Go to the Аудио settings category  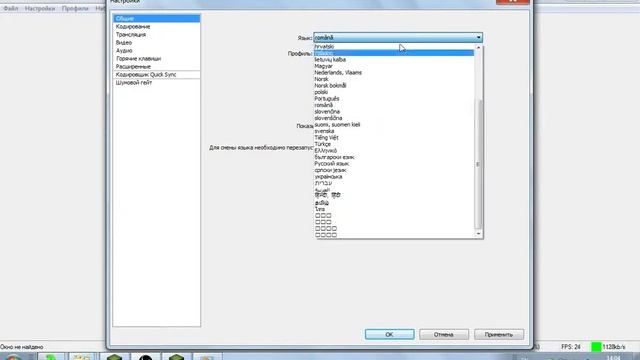point(157,51)
